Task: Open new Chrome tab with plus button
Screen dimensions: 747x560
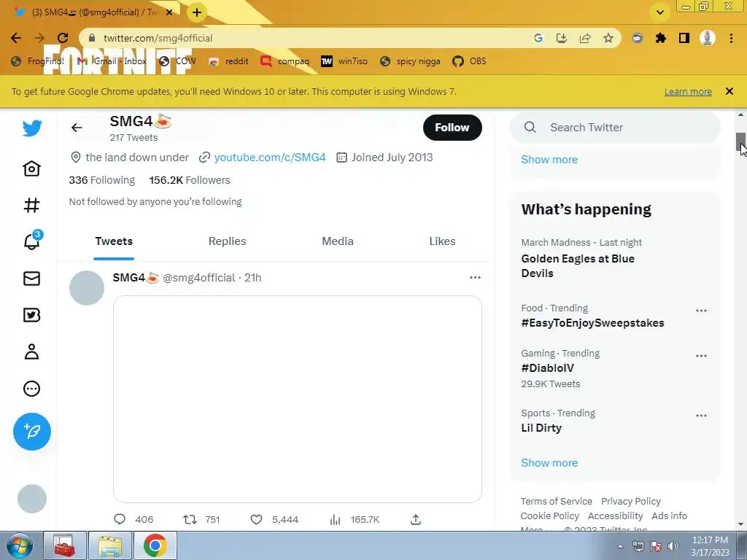Action: pyautogui.click(x=197, y=12)
